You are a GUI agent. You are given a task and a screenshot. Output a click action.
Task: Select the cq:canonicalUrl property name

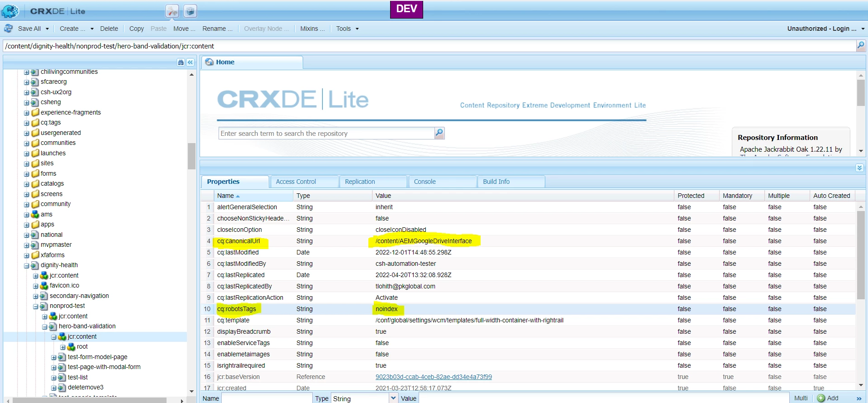point(238,241)
